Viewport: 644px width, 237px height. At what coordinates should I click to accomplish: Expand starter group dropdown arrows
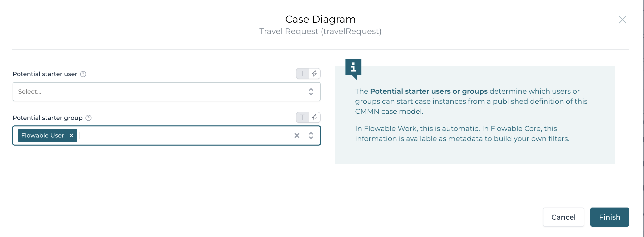tap(311, 136)
